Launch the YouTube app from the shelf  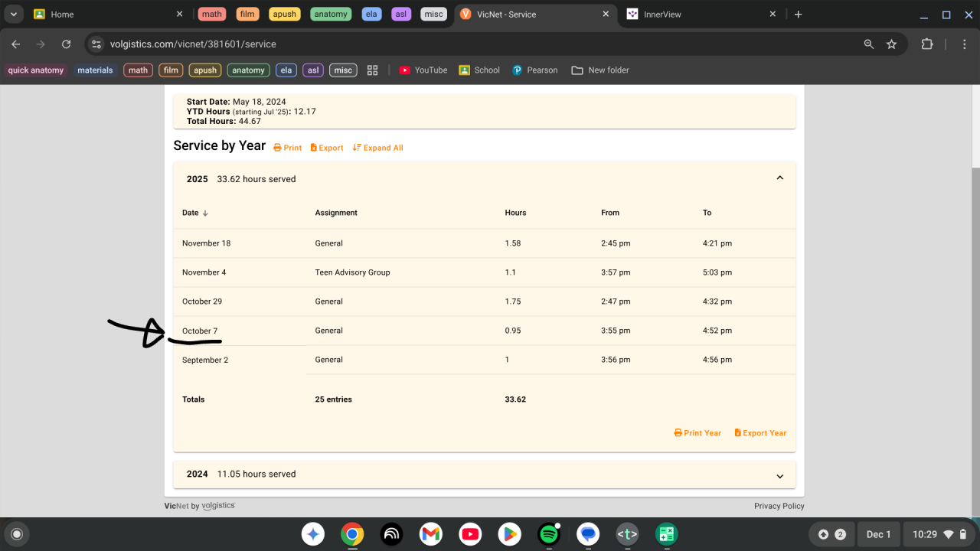coord(470,534)
